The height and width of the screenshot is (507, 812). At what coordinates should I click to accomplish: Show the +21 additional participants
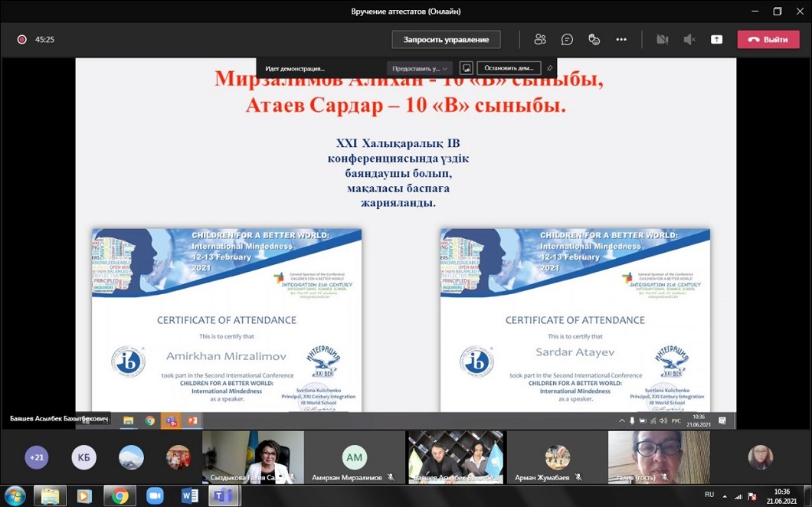(x=36, y=457)
